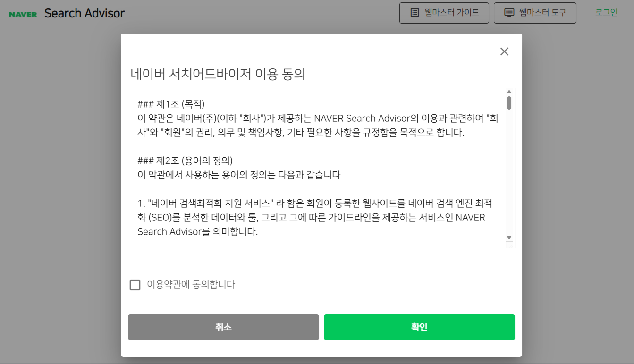Click the X to dismiss the consent dialog
This screenshot has height=364, width=634.
point(504,51)
